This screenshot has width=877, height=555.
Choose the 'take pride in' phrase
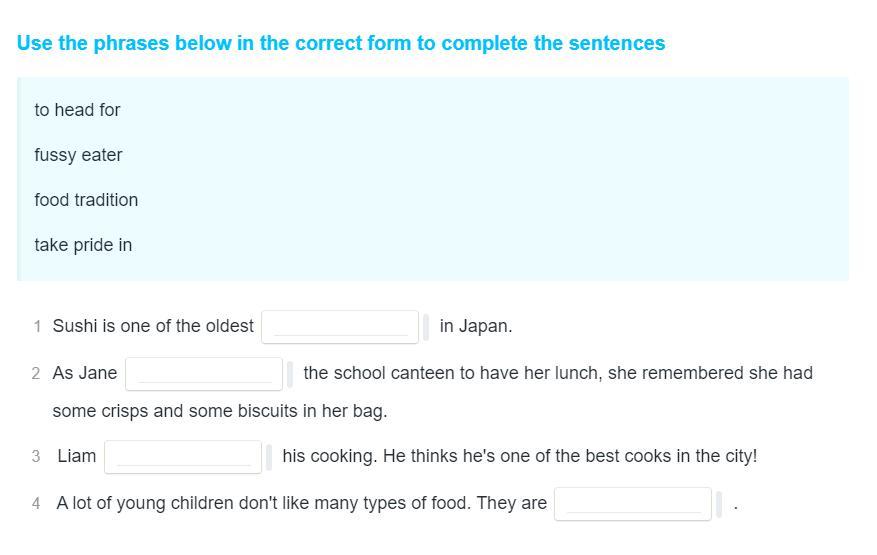point(83,245)
